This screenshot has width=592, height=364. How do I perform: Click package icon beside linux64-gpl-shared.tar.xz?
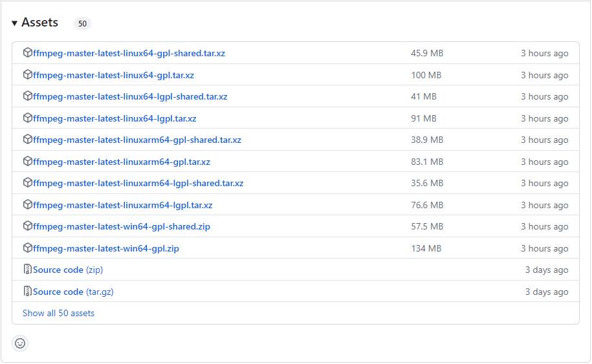27,53
